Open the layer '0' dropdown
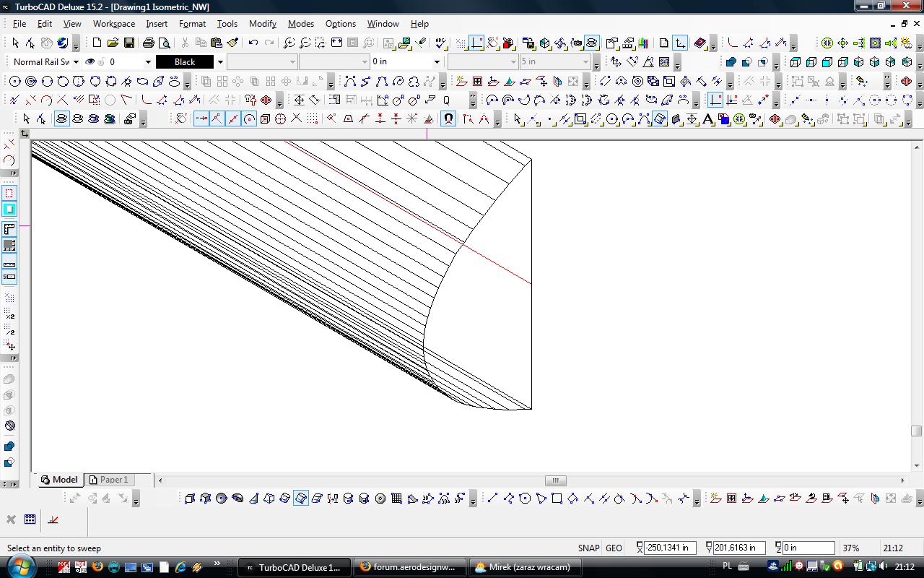Screen dimensions: 924x578 point(148,62)
